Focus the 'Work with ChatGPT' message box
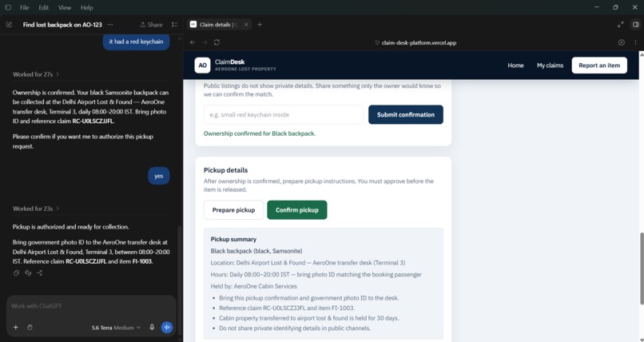The image size is (644, 342). (91, 306)
